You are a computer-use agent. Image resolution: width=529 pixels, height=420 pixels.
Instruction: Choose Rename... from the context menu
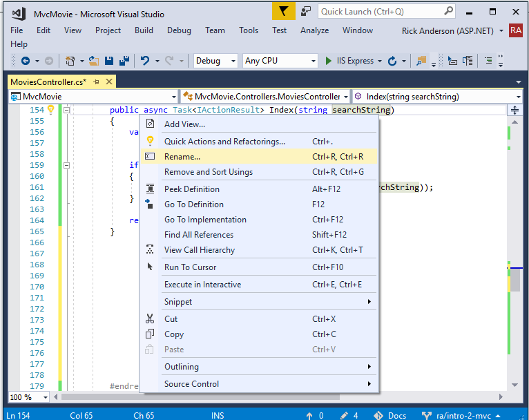coord(259,157)
